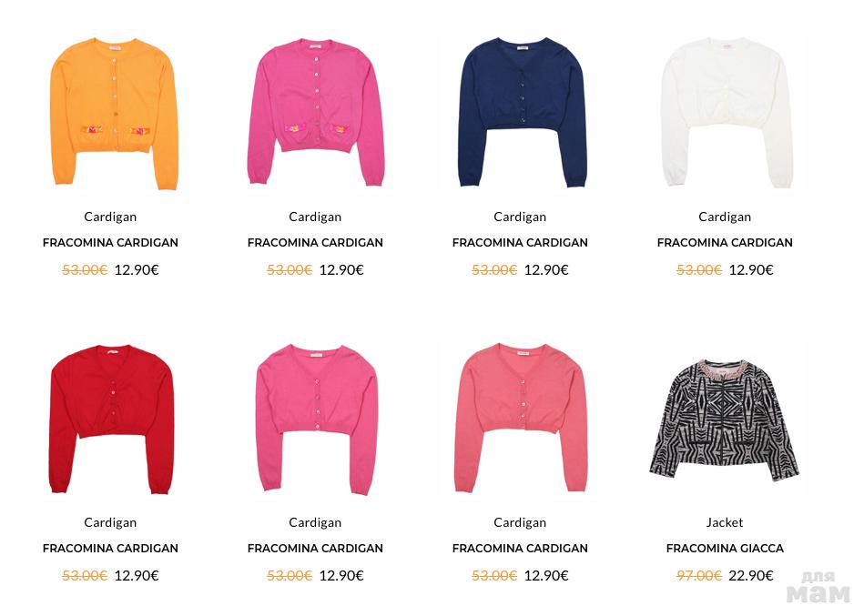Click Cardigan label under bottom pink cardigan
864x616 pixels.
pyautogui.click(x=315, y=522)
